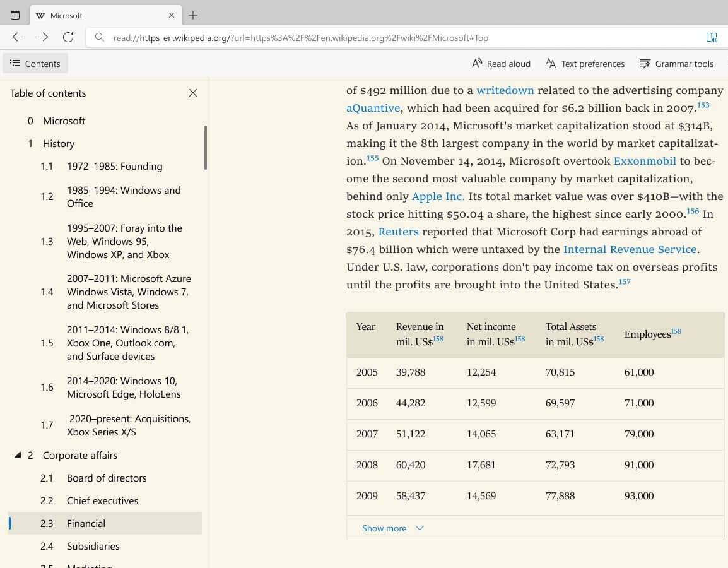The image size is (728, 568).
Task: Exit Immersive Reader via address bar icon
Action: click(712, 37)
